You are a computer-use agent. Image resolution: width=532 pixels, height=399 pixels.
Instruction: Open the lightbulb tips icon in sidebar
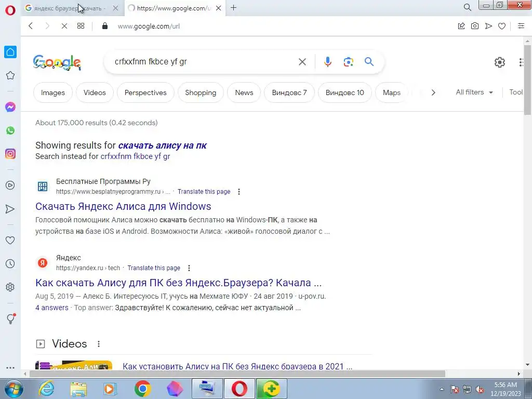click(10, 318)
